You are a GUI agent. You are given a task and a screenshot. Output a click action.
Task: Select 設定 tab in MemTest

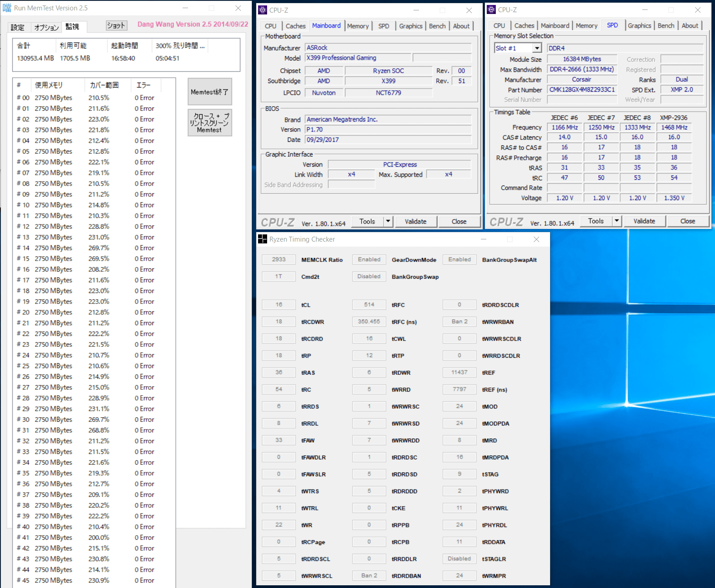[18, 28]
